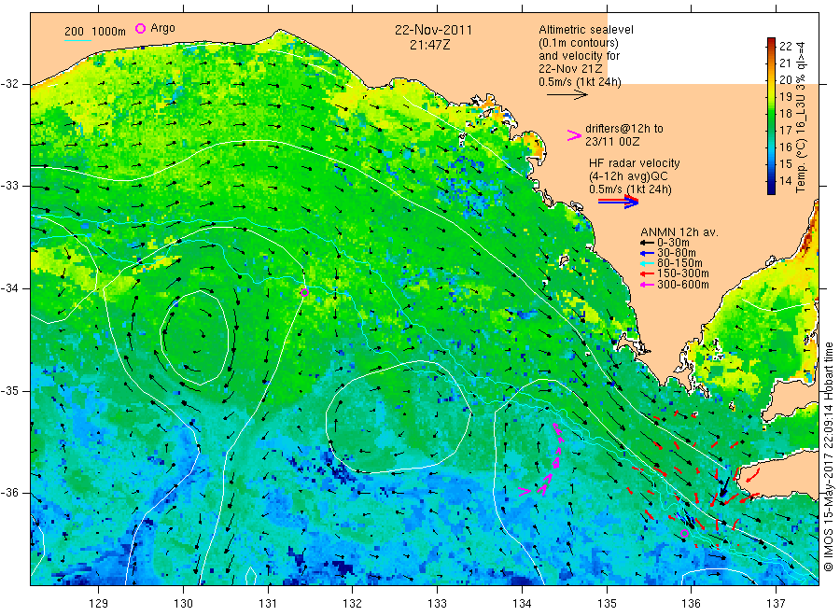Click the '1000m' isobath label
This screenshot has height=616, width=840.
point(109,32)
